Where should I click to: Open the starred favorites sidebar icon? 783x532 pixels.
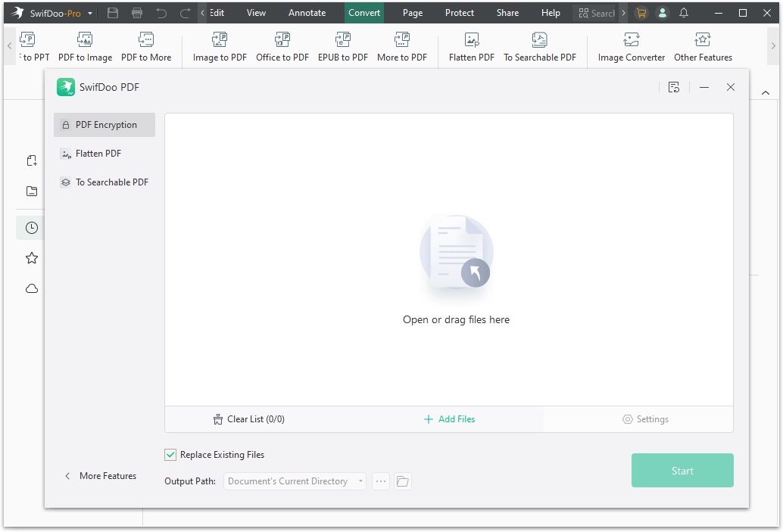(31, 258)
